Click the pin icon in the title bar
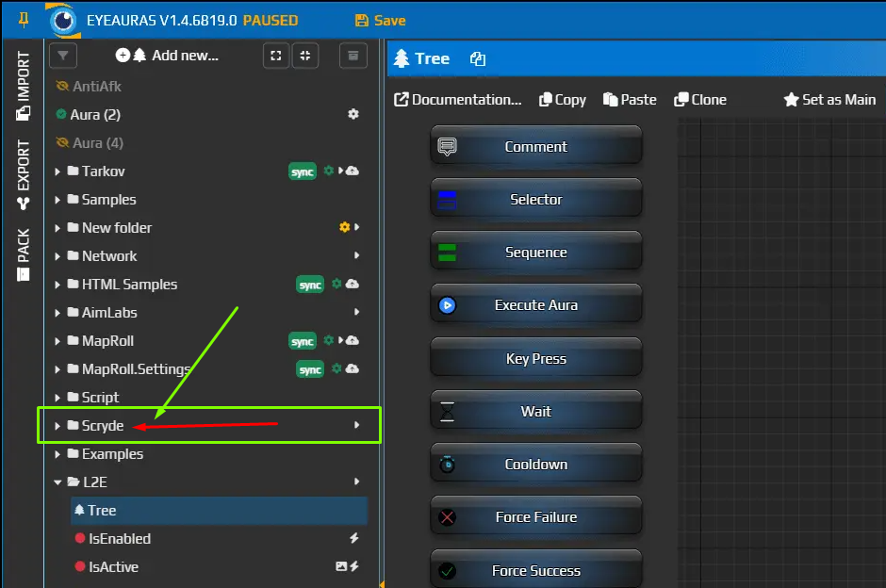Screen dimensions: 886x588 coord(25,20)
